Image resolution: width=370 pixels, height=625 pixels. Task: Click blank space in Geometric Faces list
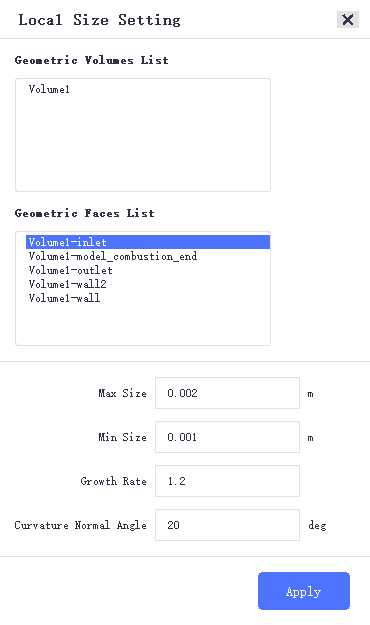143,325
